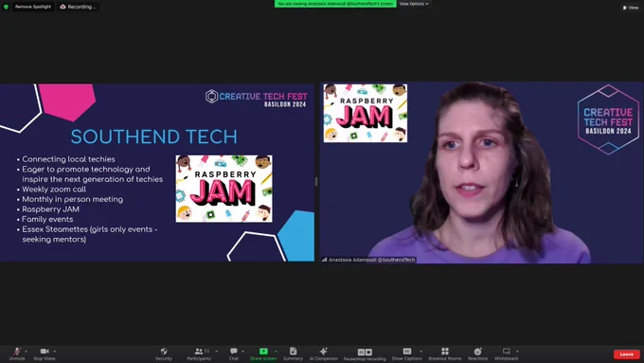This screenshot has width=644, height=363.
Task: Click 'Eager to promote technology and' bullet line
Action: 86,170
